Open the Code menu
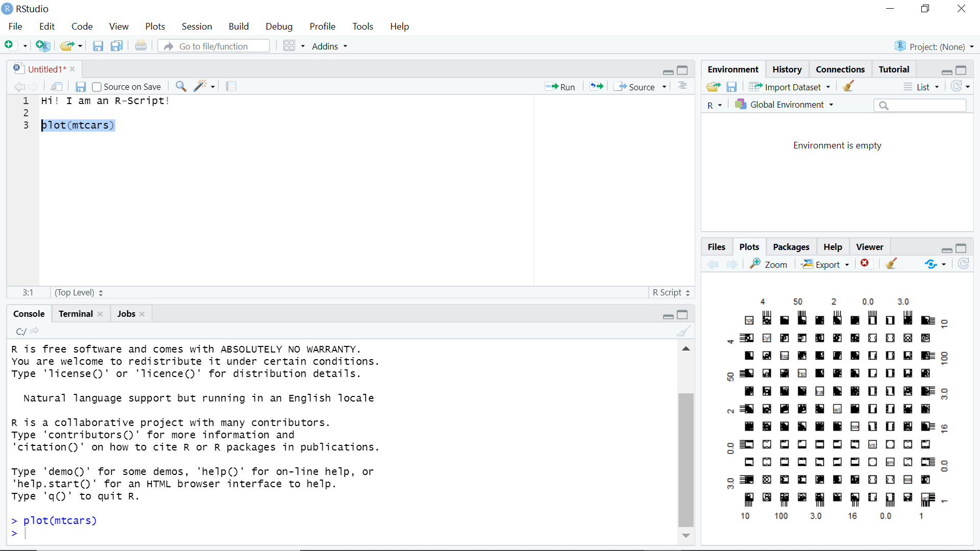Screen dimensions: 980x551 [x=82, y=26]
